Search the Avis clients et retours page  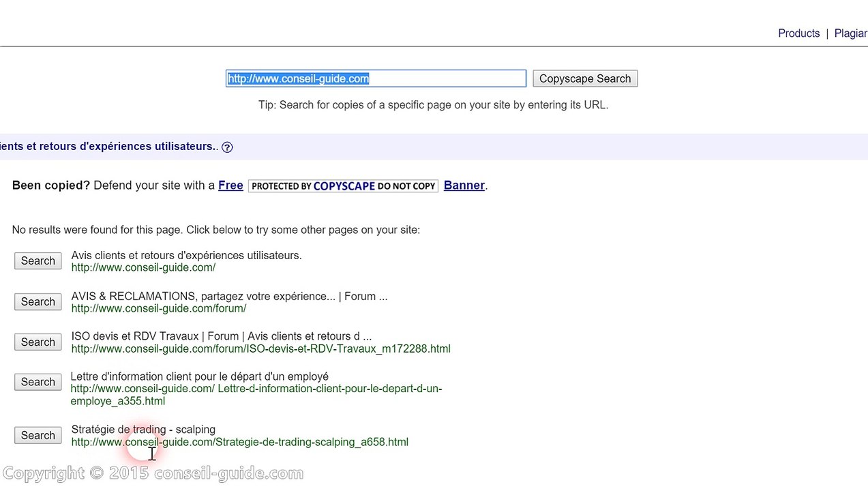tap(38, 261)
